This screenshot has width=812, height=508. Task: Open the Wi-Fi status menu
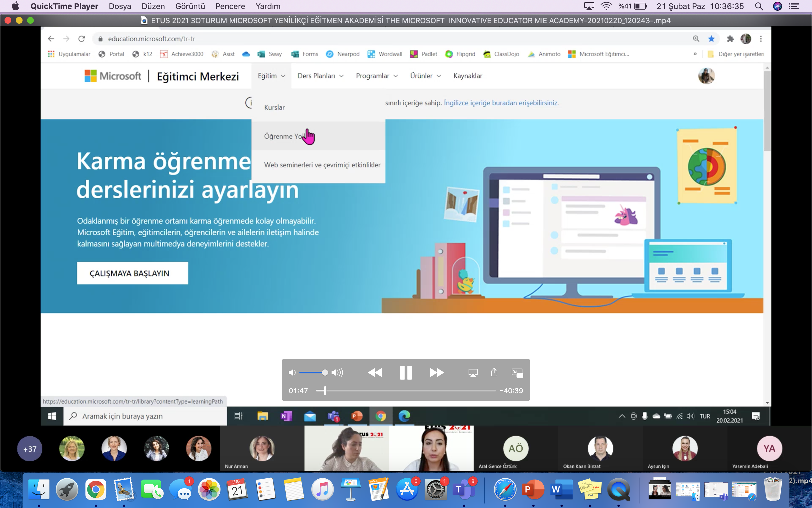coord(606,6)
